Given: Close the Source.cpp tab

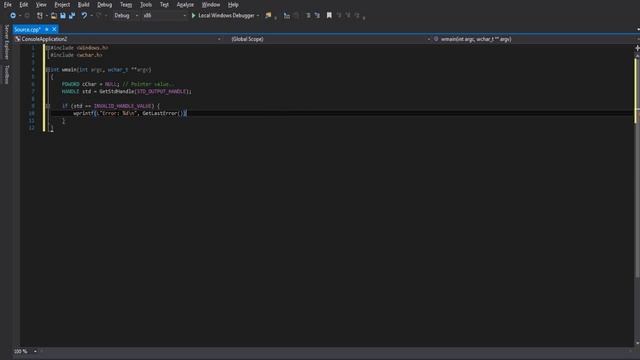Looking at the screenshot, I should click(x=54, y=29).
